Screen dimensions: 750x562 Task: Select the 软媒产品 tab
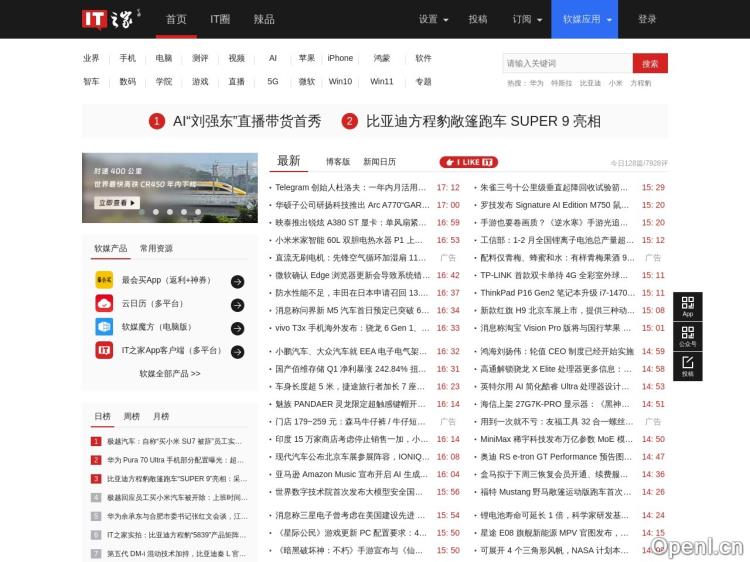(110, 248)
